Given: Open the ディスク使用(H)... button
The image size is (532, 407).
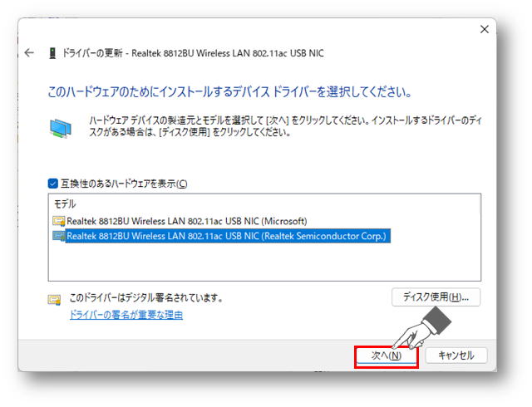Looking at the screenshot, I should [x=436, y=297].
